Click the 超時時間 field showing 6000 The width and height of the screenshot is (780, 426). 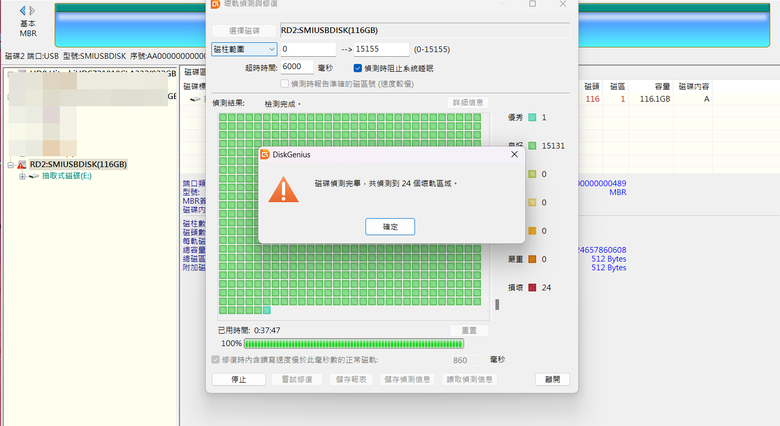point(297,67)
